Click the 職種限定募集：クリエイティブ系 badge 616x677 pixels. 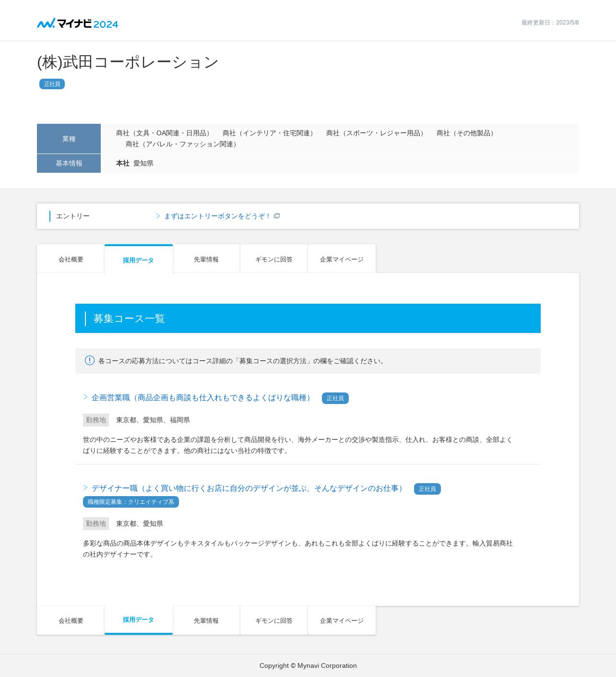131,502
